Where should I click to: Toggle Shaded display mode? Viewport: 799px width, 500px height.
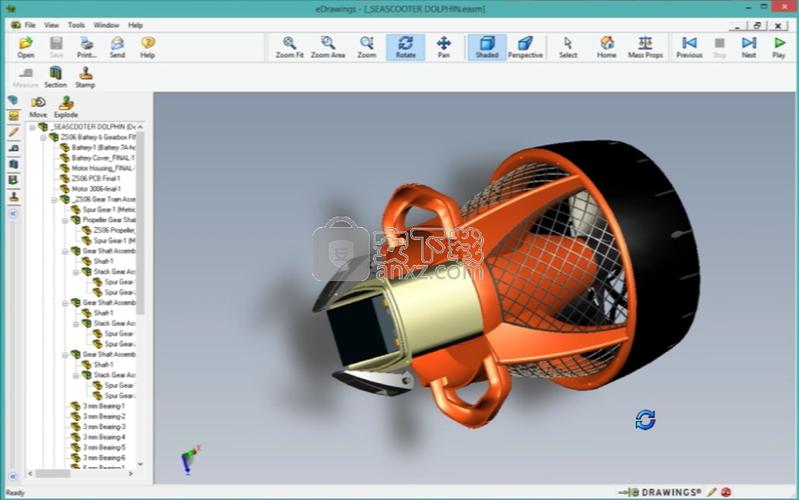[486, 46]
